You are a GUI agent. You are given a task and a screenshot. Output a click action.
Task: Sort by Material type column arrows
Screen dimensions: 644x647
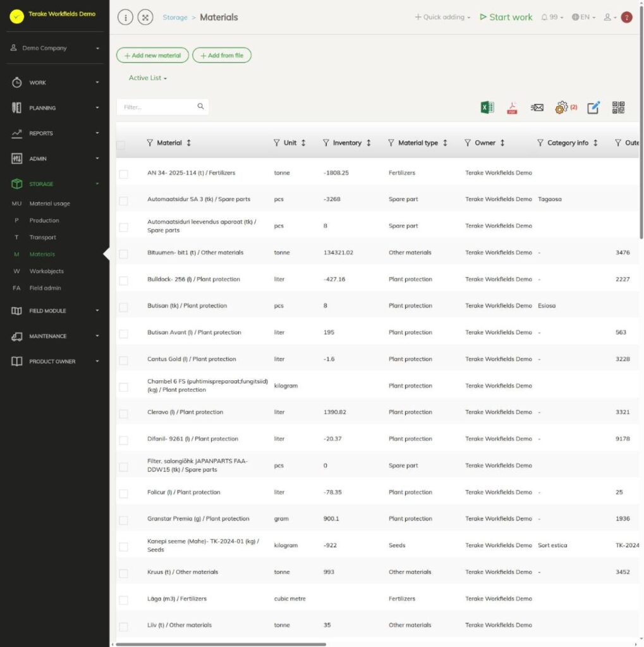click(445, 143)
